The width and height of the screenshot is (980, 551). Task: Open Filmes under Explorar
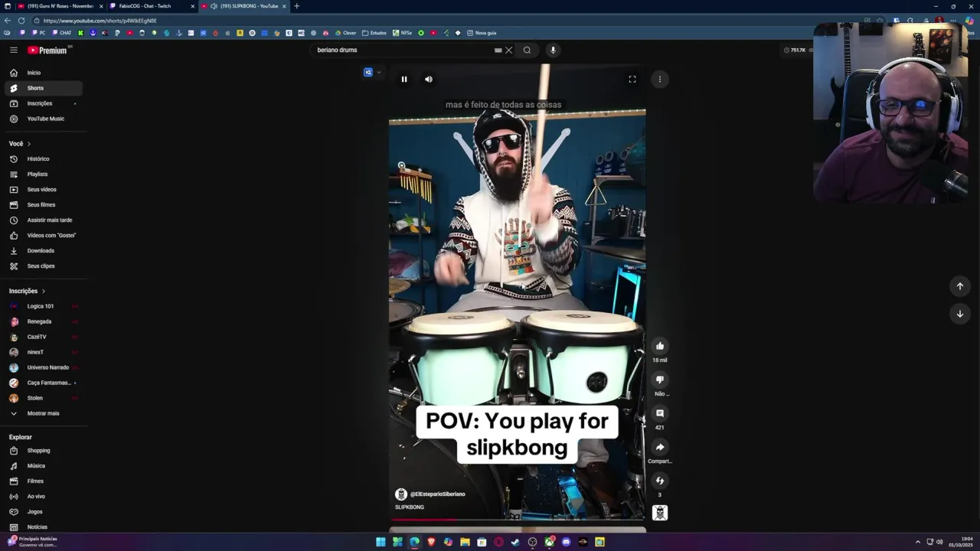click(x=43, y=481)
